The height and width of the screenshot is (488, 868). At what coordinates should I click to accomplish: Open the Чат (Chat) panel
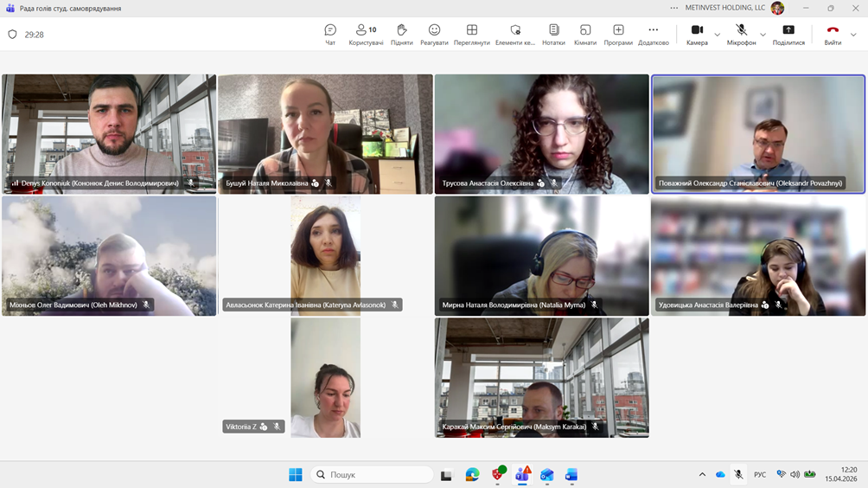[330, 34]
